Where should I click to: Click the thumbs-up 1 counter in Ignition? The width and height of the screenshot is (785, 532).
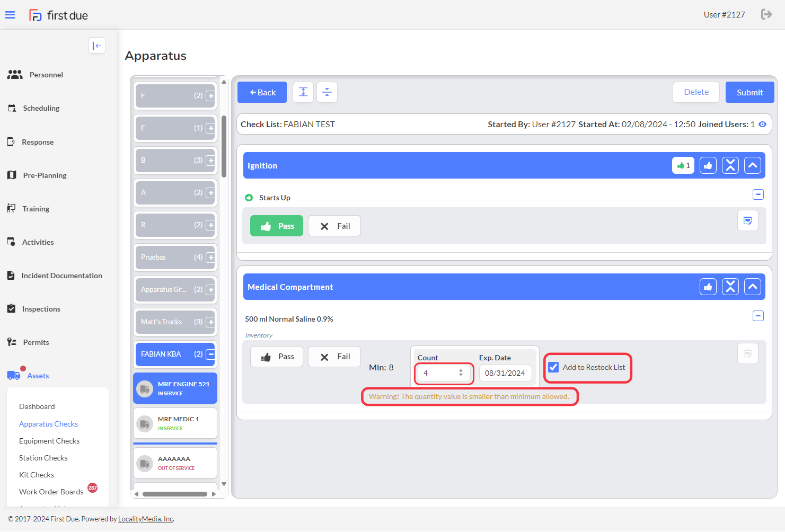(x=683, y=165)
